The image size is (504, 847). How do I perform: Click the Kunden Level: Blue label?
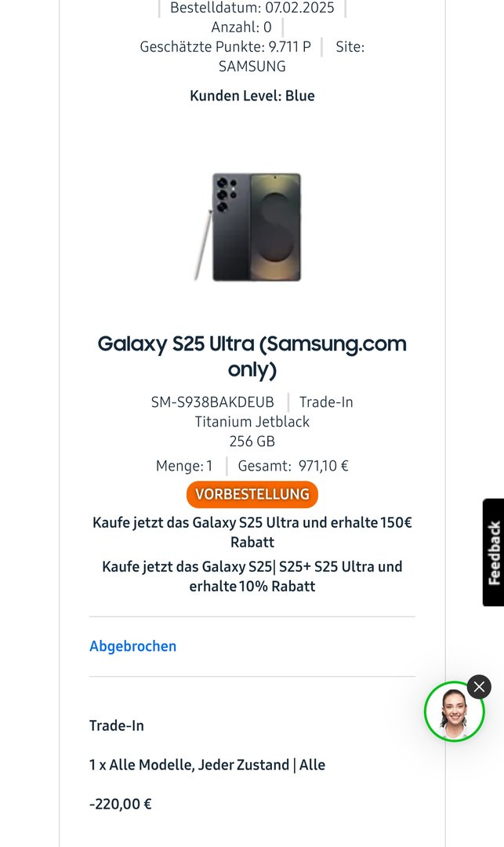tap(252, 96)
